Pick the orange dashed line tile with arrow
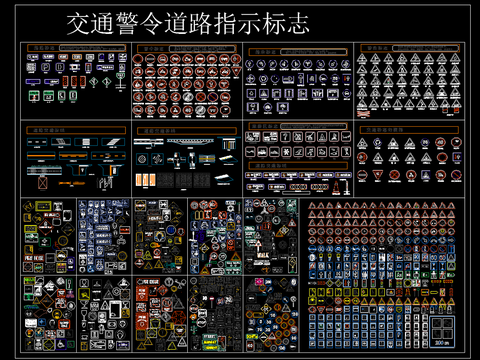The image size is (480, 360). tap(109, 156)
